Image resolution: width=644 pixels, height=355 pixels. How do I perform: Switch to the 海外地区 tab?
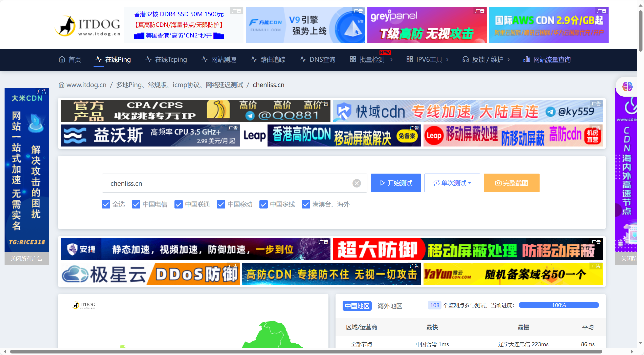389,306
